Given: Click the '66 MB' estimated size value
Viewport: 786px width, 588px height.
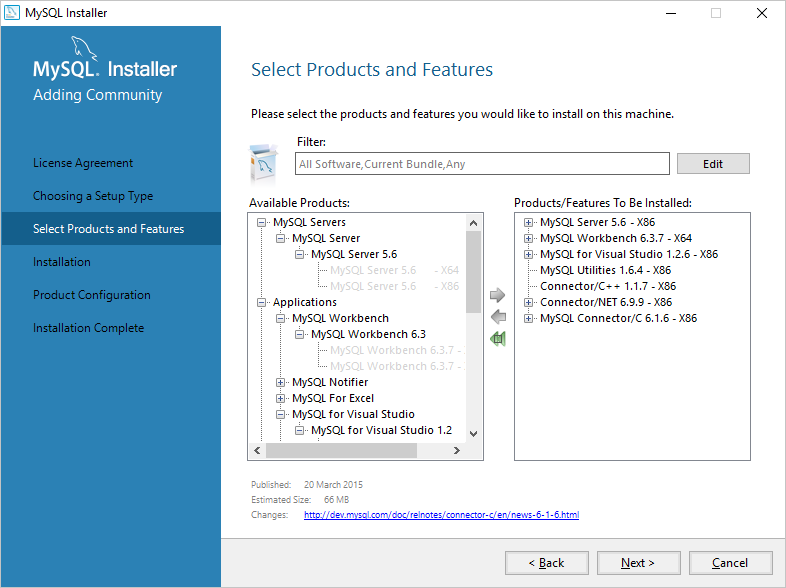Looking at the screenshot, I should (x=336, y=500).
